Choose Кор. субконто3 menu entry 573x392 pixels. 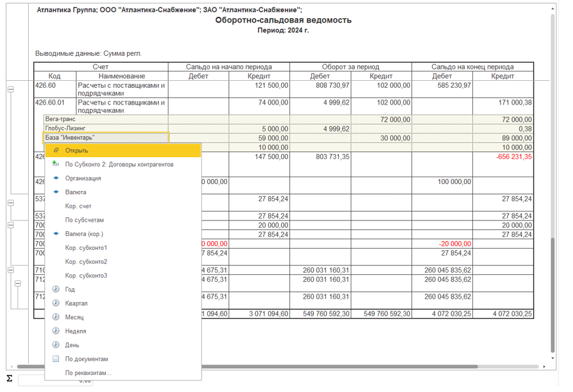[x=123, y=276]
